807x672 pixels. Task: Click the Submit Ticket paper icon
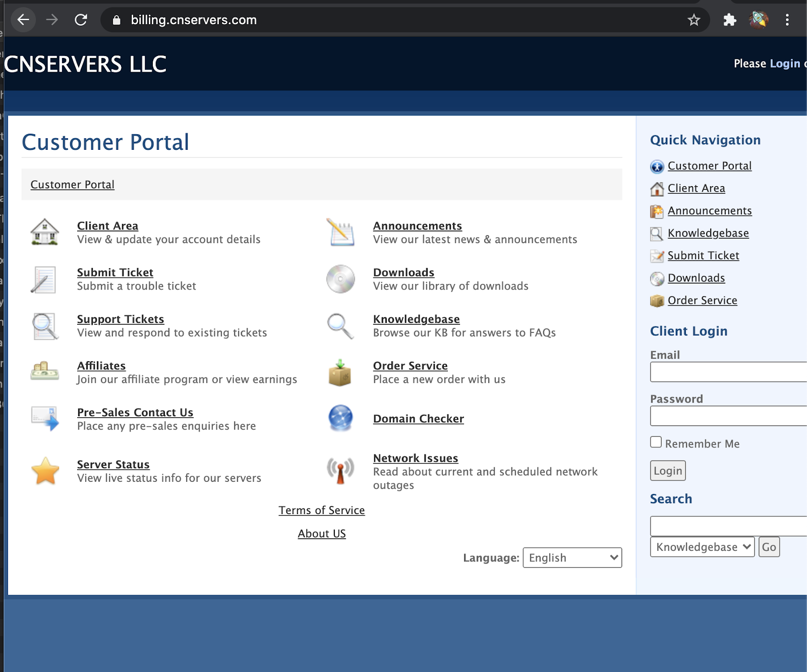tap(43, 279)
